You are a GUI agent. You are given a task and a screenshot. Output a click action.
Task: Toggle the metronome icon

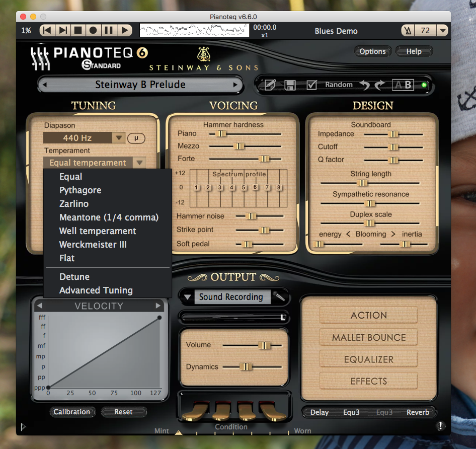coord(408,30)
